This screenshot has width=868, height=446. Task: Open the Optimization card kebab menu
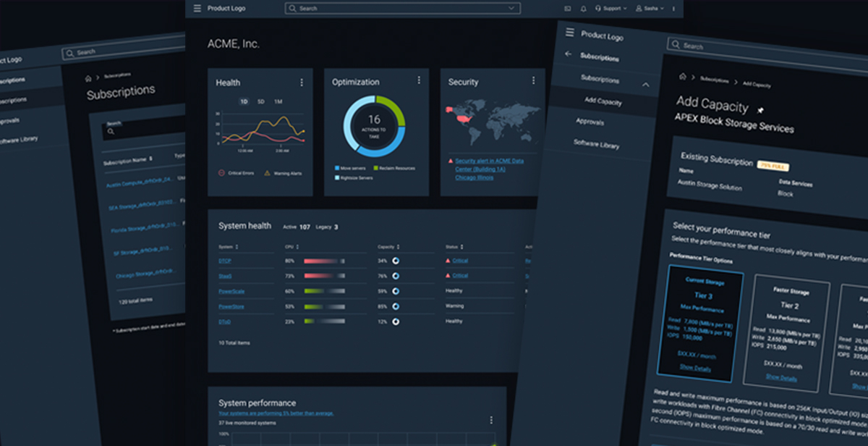click(x=418, y=80)
